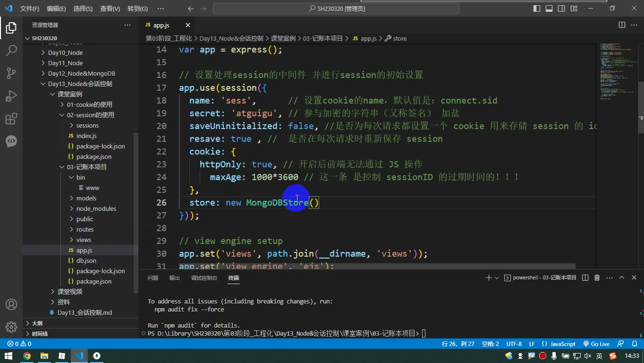Toggle Secondary Side Bar layout button
The height and width of the screenshot is (363, 644).
pos(561,9)
